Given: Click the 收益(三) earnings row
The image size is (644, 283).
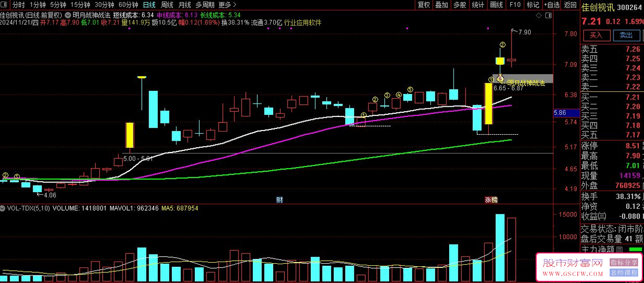Looking at the screenshot, I should (x=612, y=216).
